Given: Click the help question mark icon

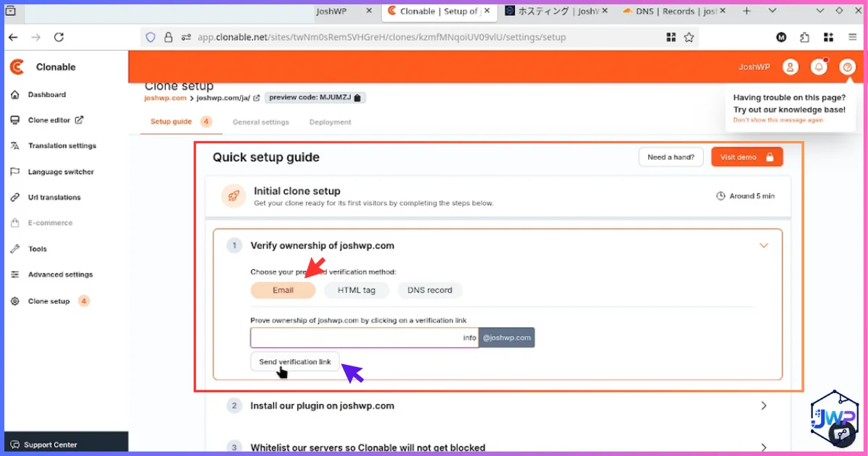Looking at the screenshot, I should (x=847, y=67).
